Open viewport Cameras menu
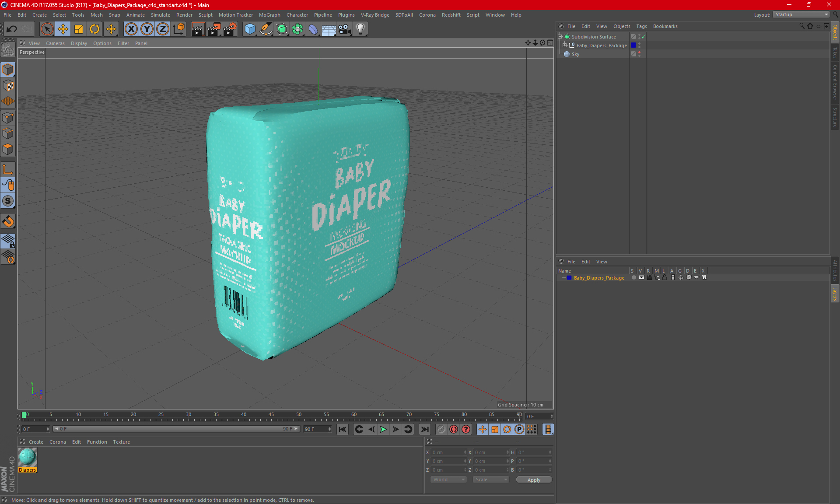 coord(55,43)
